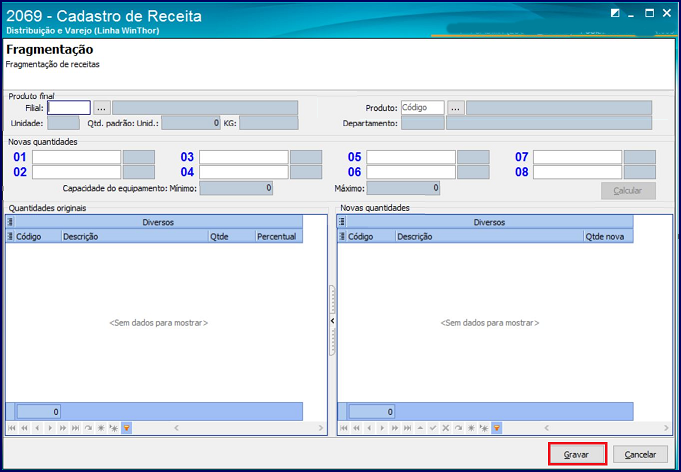The width and height of the screenshot is (681, 472).
Task: Go to next record in Novas quantidades grid navigator
Action: (382, 428)
